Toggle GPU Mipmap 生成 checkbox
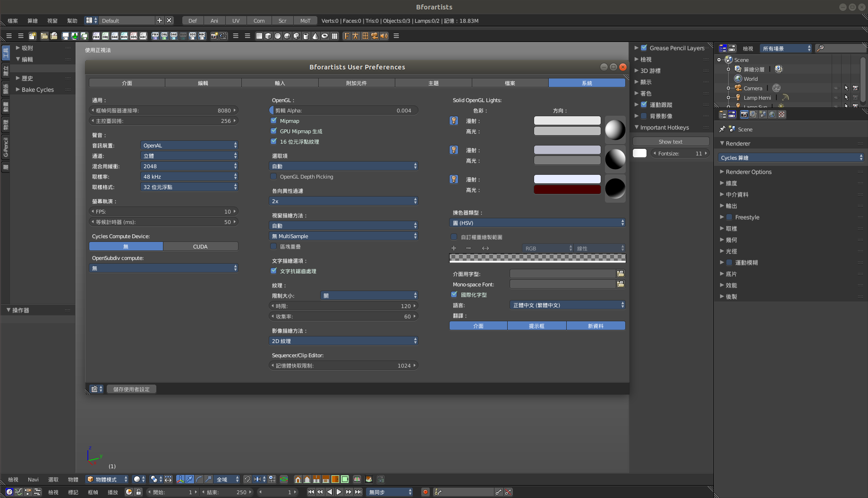This screenshot has width=868, height=498. point(273,131)
